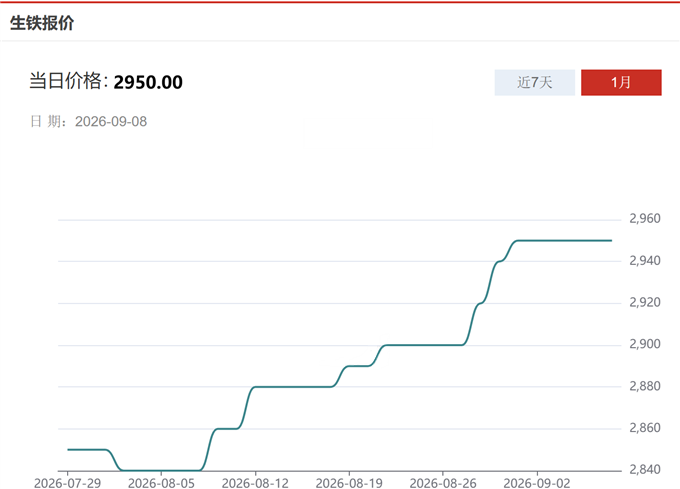The width and height of the screenshot is (680, 489).
Task: Click y-axis value 2,840
Action: [645, 469]
